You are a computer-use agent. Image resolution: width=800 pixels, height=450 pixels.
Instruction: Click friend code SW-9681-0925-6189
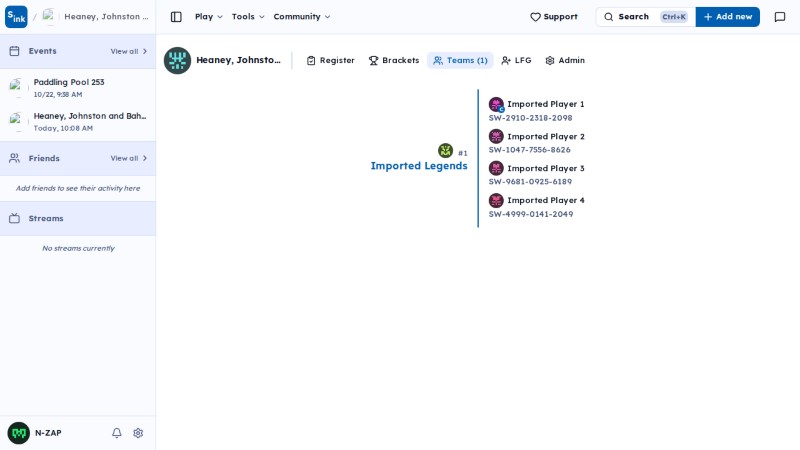[x=530, y=182]
